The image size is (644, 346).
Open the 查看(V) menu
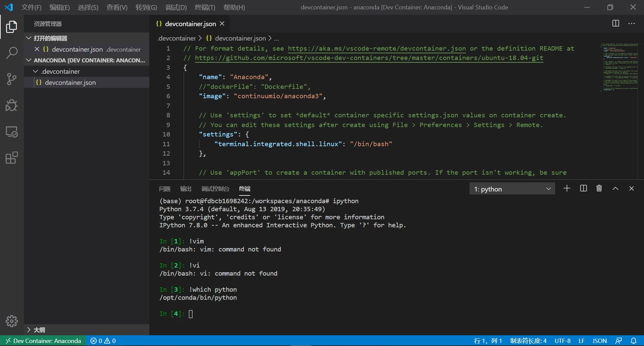coord(117,7)
